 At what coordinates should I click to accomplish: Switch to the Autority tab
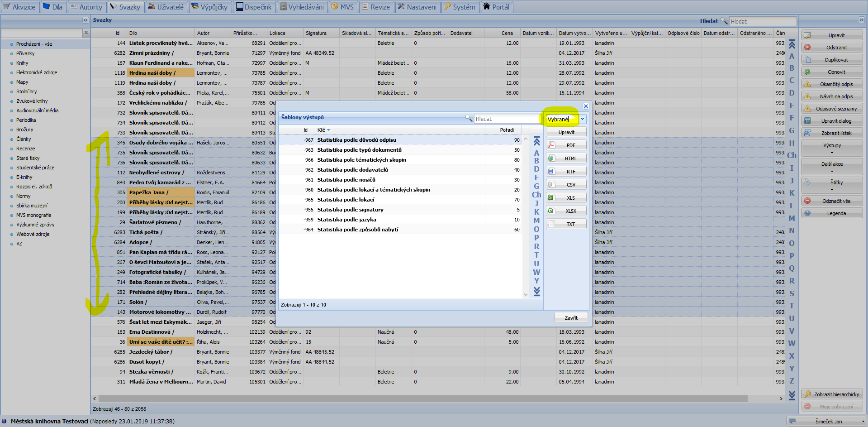[x=87, y=7]
